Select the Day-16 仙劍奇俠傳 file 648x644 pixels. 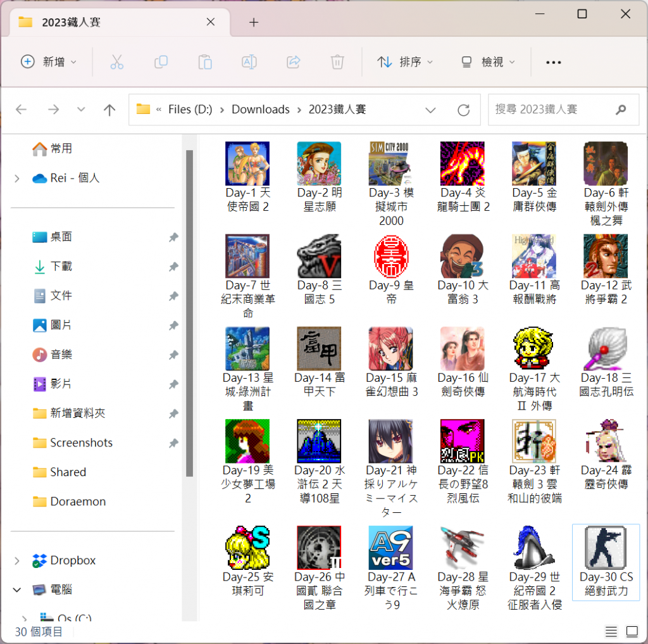click(x=463, y=362)
